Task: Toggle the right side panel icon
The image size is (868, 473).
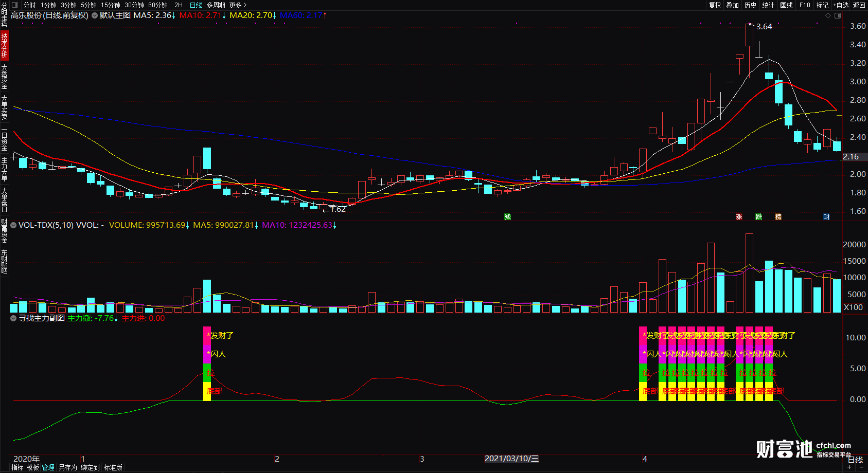Action: (838, 15)
